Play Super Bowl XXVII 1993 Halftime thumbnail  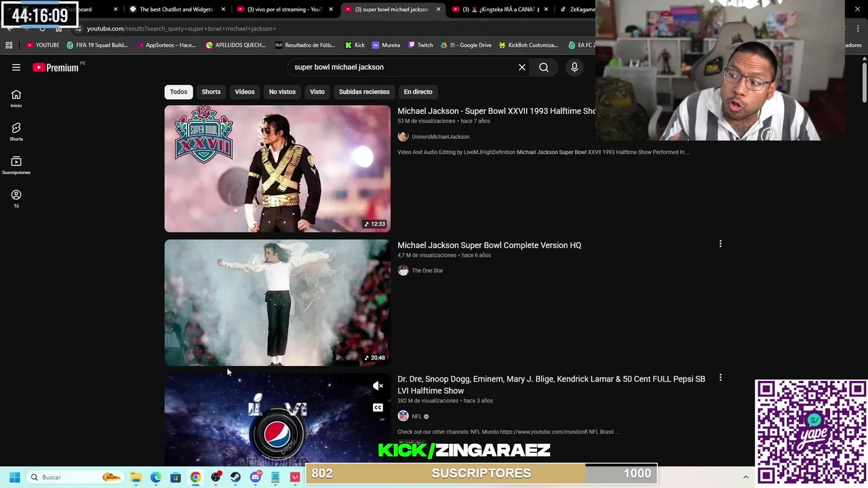click(277, 169)
